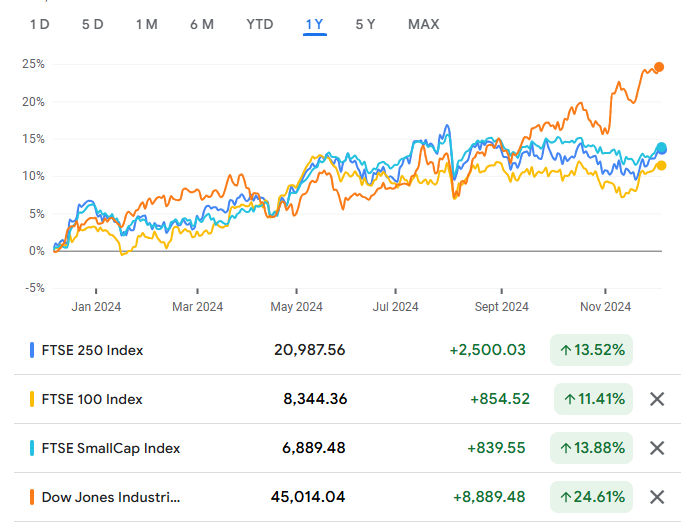Click the change +839.55
Screen dimensions: 694x527
[496, 448]
